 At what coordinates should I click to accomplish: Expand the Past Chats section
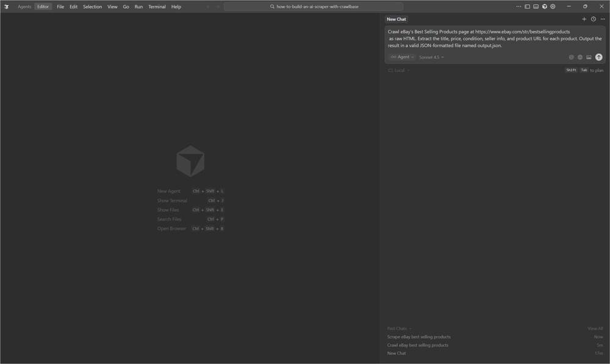point(399,328)
